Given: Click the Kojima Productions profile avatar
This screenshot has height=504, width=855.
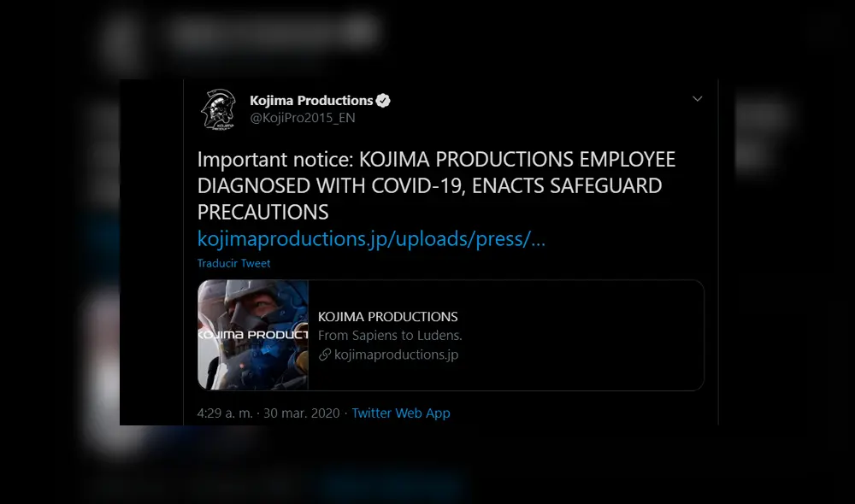Looking at the screenshot, I should (220, 108).
